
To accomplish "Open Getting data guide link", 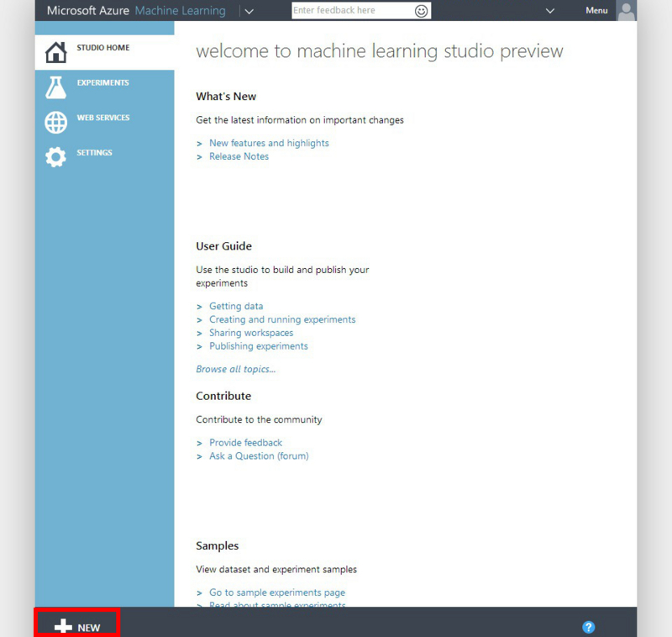I will (x=236, y=306).
